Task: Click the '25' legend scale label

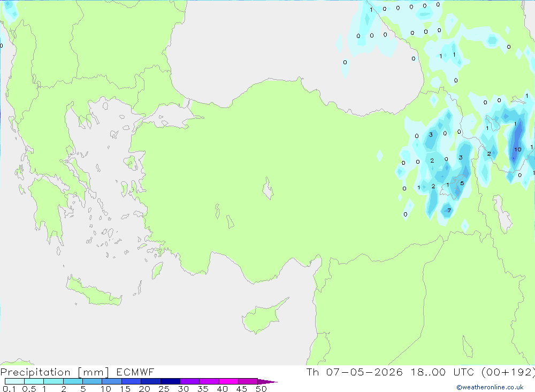Action: point(164,389)
